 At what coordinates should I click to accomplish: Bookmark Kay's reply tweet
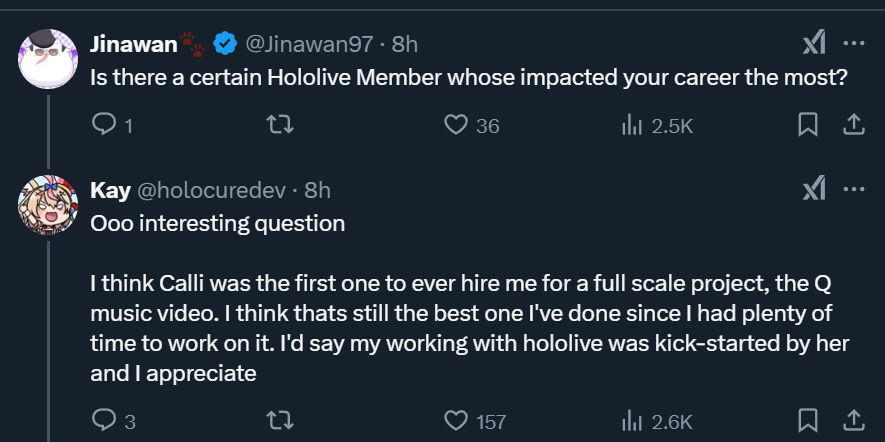pos(809,421)
